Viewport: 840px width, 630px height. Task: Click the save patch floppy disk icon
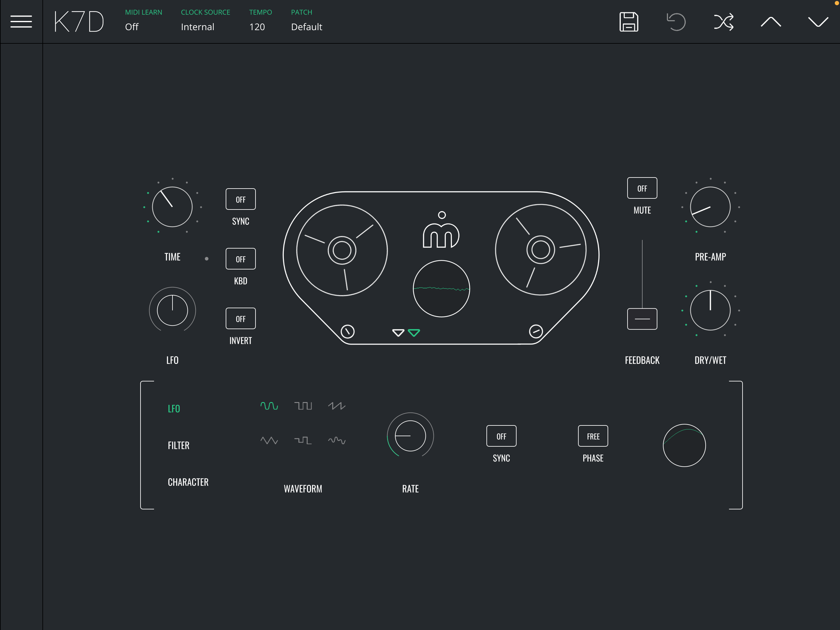tap(628, 22)
